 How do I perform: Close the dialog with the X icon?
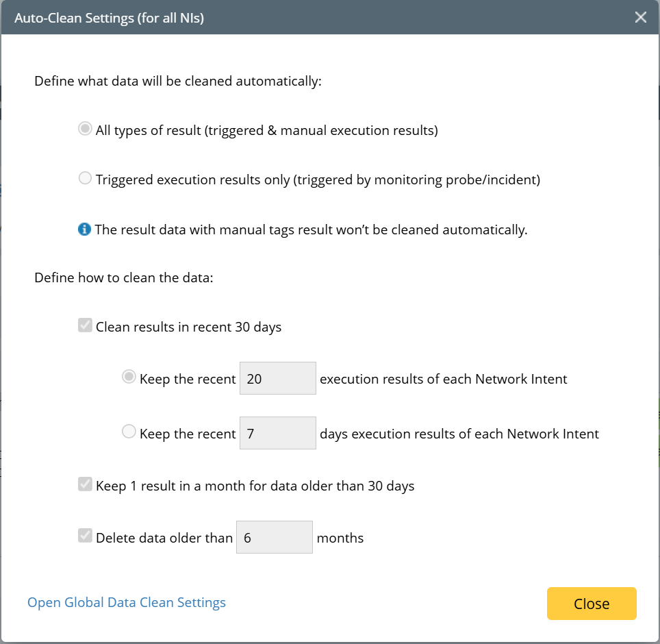click(640, 17)
